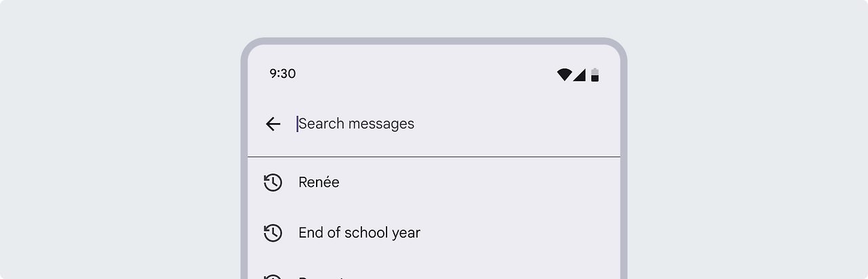Tap the Wi-Fi status icon

pyautogui.click(x=564, y=74)
